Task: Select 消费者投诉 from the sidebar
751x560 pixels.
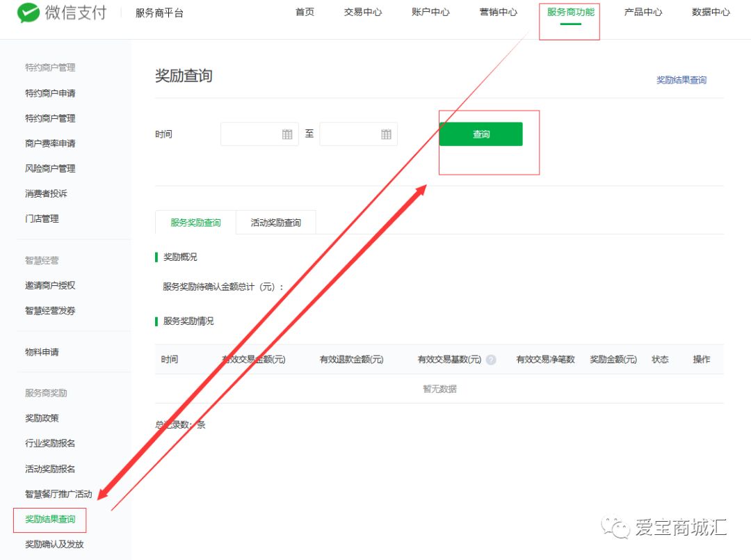Action: 46,193
